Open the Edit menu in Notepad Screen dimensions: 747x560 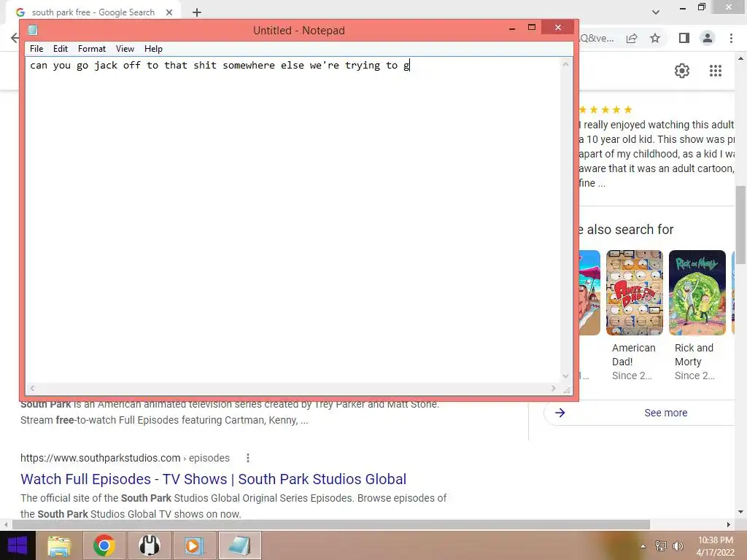coord(60,49)
